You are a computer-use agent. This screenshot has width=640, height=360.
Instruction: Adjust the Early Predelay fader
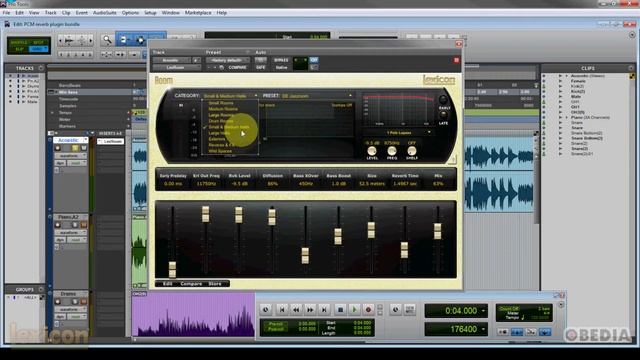tap(172, 269)
